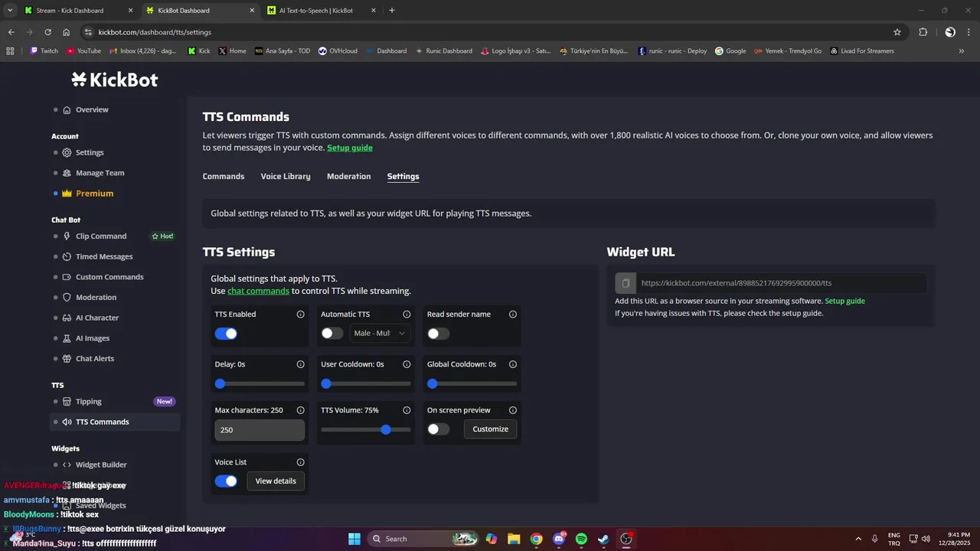Viewport: 980px width, 551px height.
Task: Open TTS Commands in the sidebar
Action: coord(115,422)
